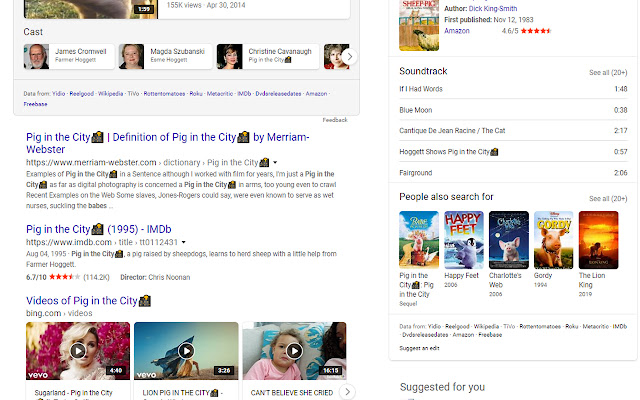Open the Happy Feet poster
The image size is (640, 400).
(x=464, y=240)
